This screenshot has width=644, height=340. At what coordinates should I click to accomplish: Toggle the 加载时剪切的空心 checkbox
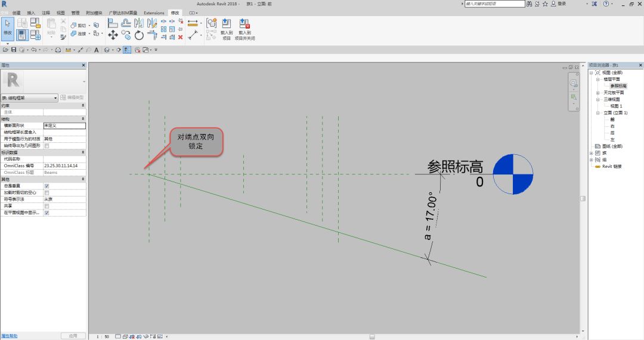tap(47, 192)
